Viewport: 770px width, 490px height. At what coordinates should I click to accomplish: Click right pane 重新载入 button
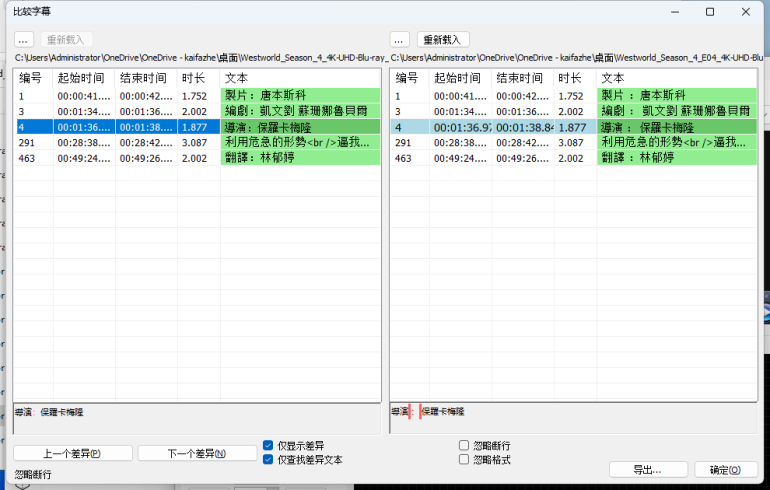click(443, 40)
